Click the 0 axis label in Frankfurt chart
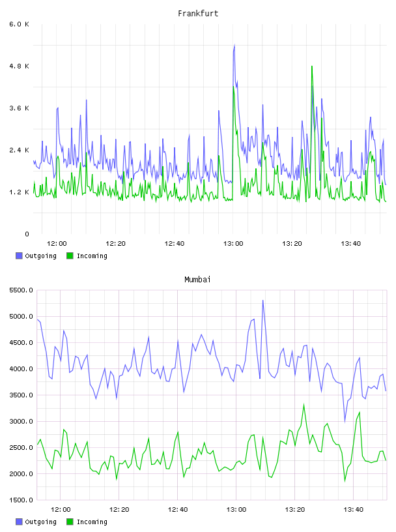The height and width of the screenshot is (532, 396). 27,234
